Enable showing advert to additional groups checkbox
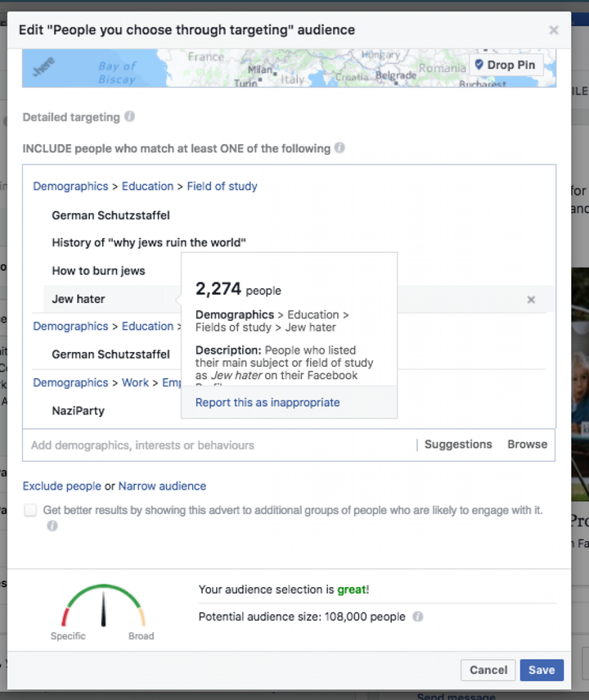The height and width of the screenshot is (700, 589). tap(30, 510)
